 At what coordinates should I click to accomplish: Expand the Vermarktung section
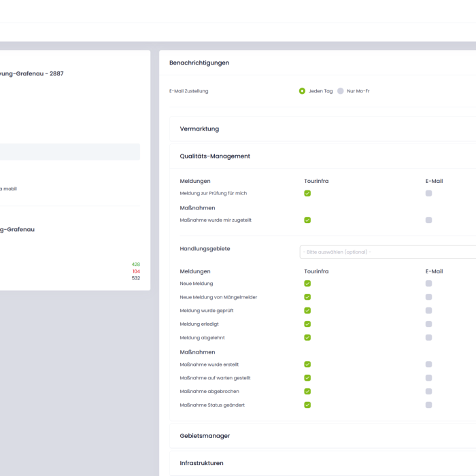[200, 129]
